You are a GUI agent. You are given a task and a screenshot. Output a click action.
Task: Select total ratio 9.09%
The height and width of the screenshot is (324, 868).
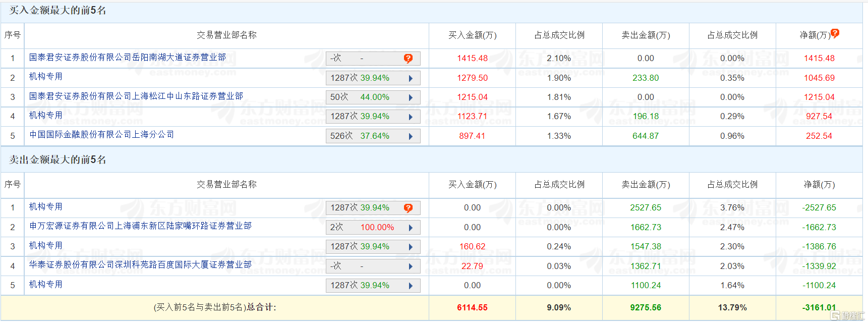[x=559, y=307]
